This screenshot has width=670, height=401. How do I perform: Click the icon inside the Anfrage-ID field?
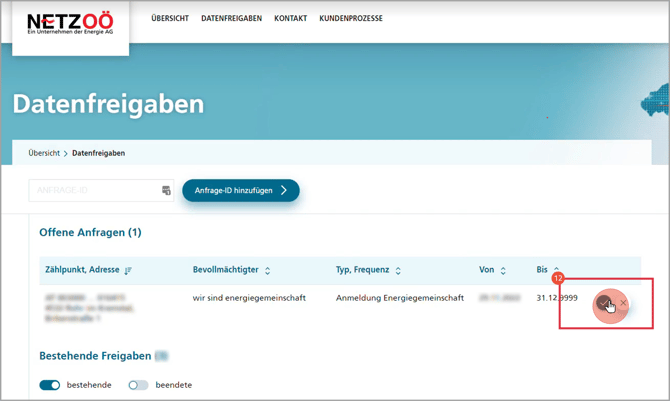[x=166, y=190]
